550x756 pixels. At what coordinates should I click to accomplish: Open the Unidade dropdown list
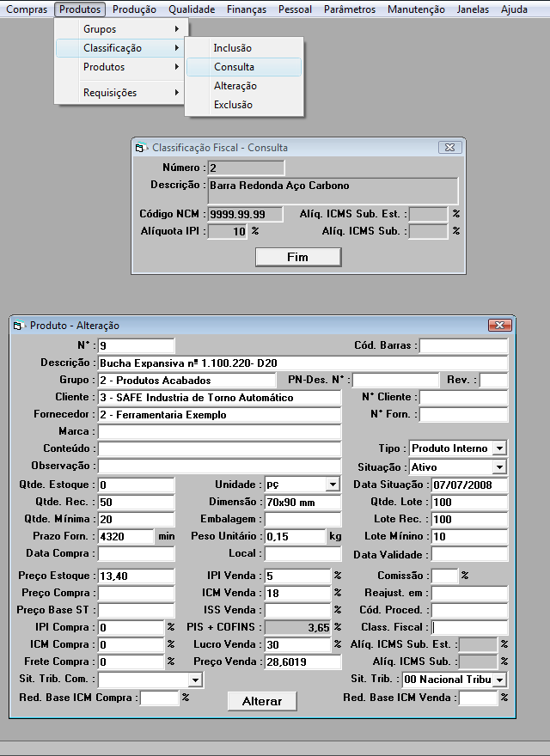(333, 485)
